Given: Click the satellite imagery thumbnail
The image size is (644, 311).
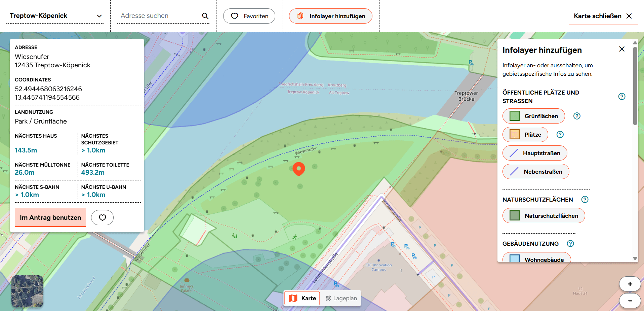Looking at the screenshot, I should (28, 291).
